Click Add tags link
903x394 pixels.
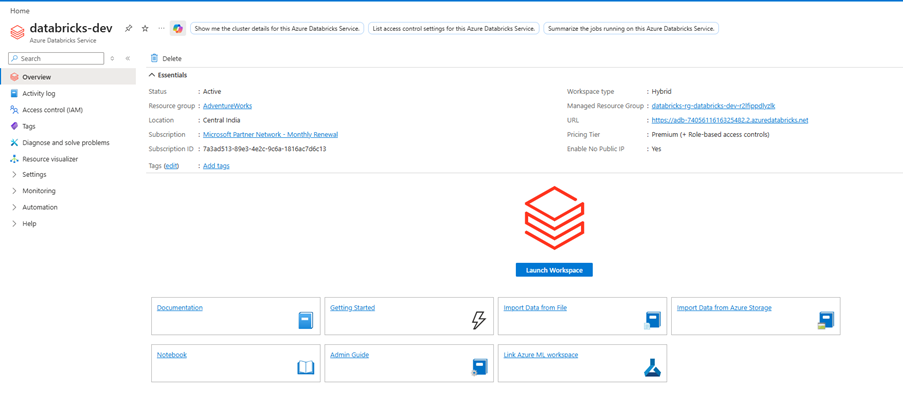(217, 166)
